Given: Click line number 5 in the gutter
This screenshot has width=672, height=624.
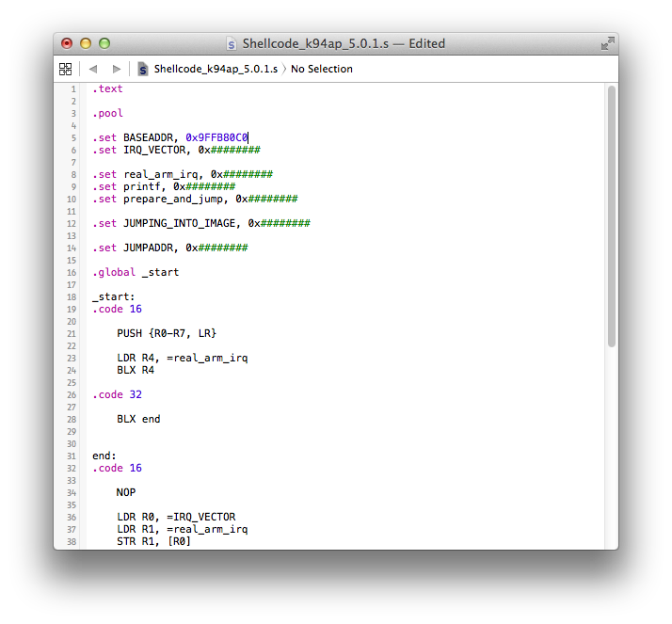Looking at the screenshot, I should coord(73,138).
